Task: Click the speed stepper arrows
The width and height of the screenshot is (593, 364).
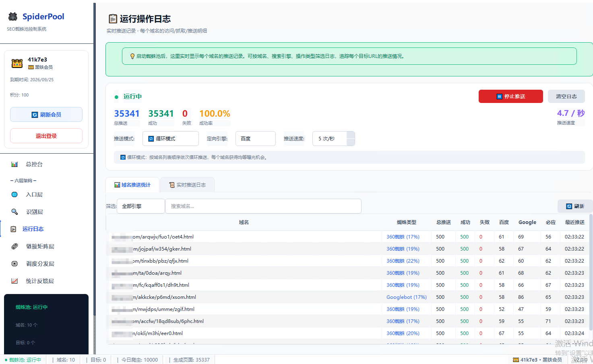Action: click(x=351, y=139)
